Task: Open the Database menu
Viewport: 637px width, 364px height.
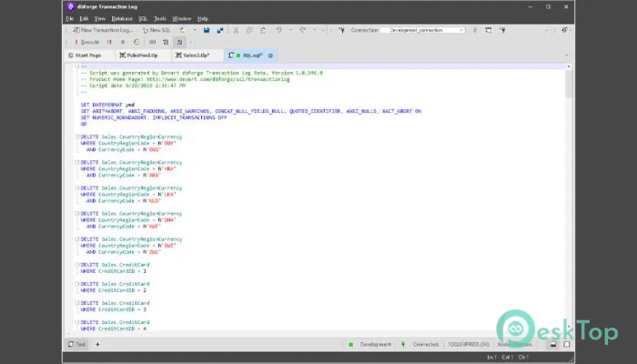Action: point(122,19)
